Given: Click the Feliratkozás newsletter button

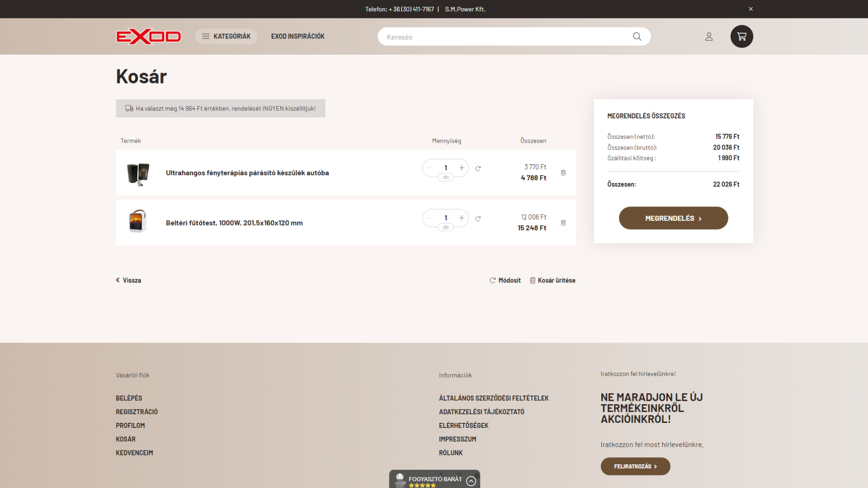Looking at the screenshot, I should [x=635, y=466].
